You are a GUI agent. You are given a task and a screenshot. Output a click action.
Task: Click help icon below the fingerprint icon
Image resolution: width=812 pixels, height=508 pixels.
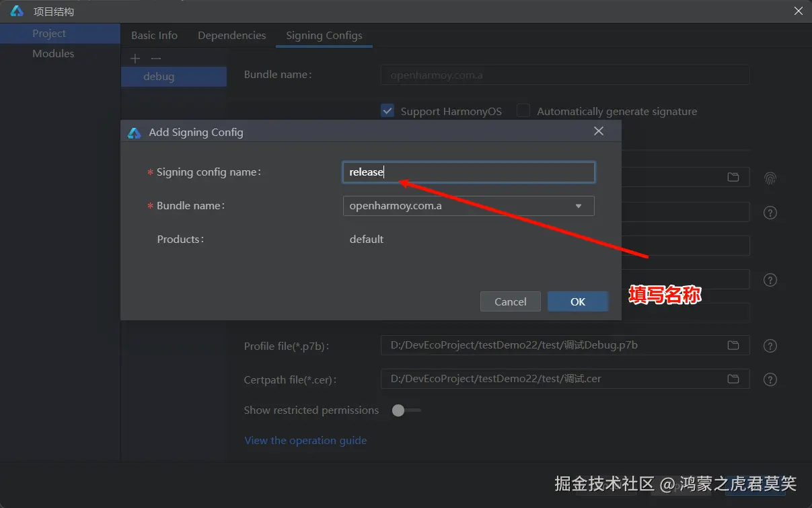pyautogui.click(x=770, y=213)
